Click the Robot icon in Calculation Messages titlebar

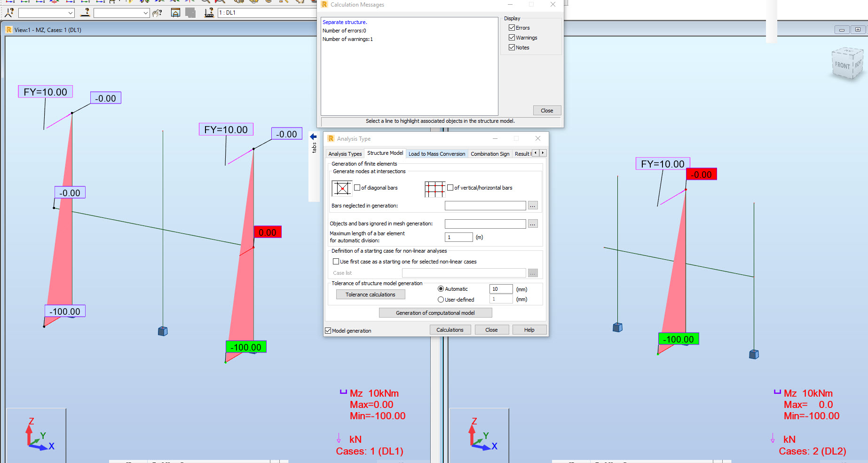click(324, 4)
